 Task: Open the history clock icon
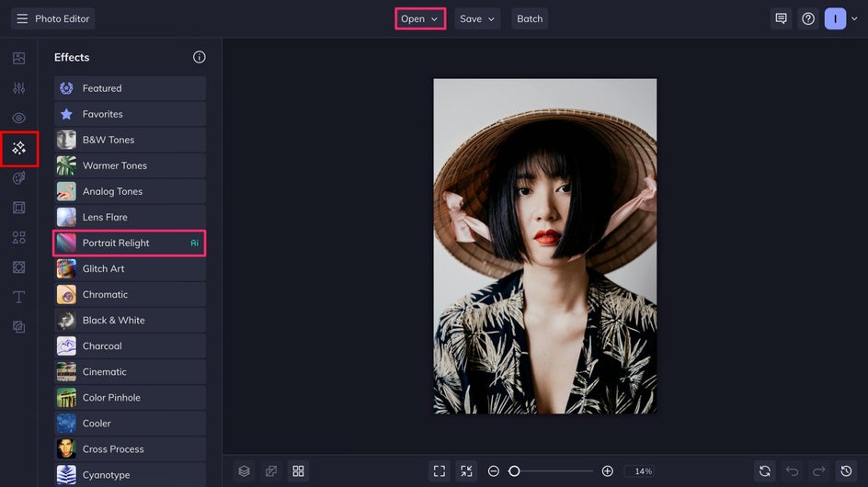(x=846, y=471)
